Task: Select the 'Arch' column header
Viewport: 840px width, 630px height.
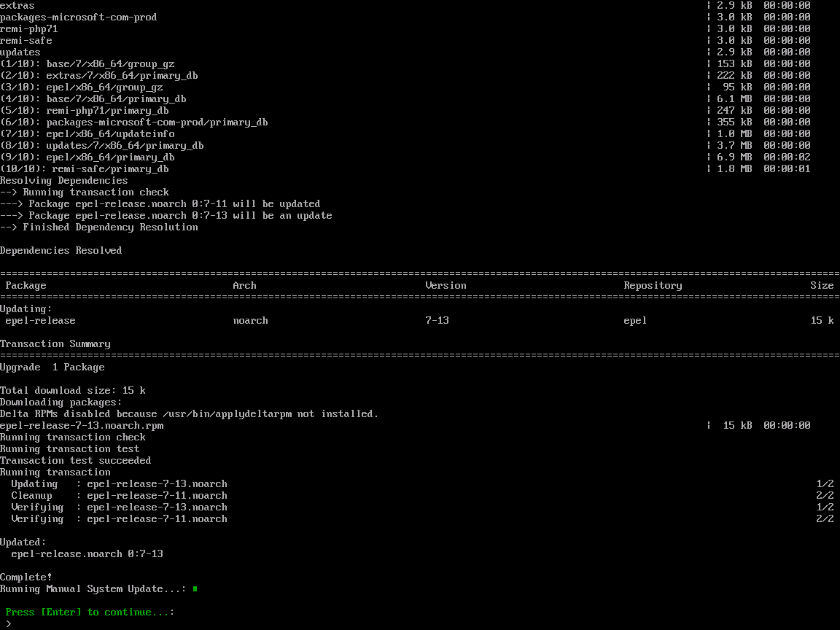Action: (x=244, y=286)
